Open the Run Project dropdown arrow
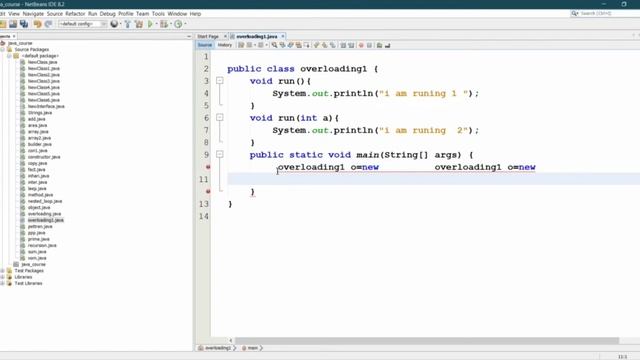The height and width of the screenshot is (360, 640). [x=156, y=24]
